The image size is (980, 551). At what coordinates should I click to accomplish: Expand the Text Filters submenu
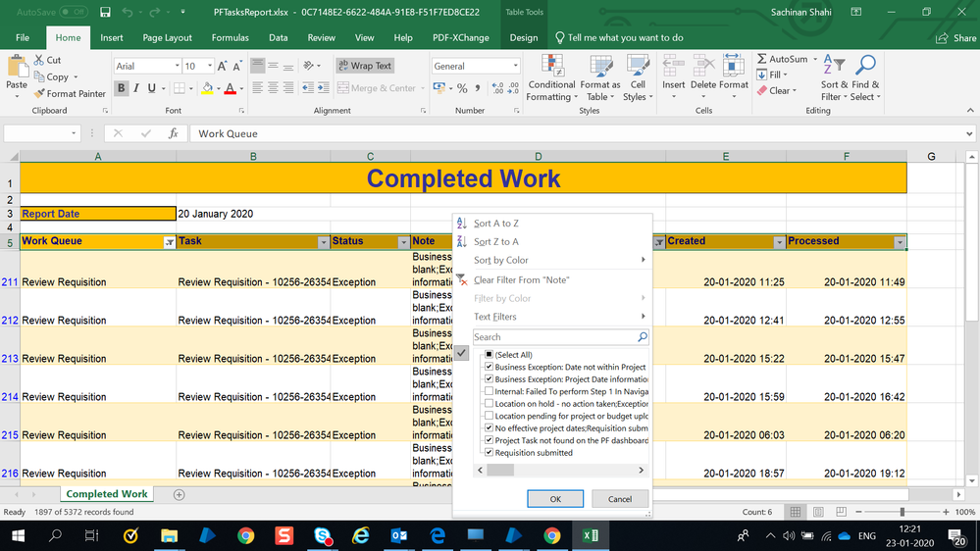[x=559, y=317]
